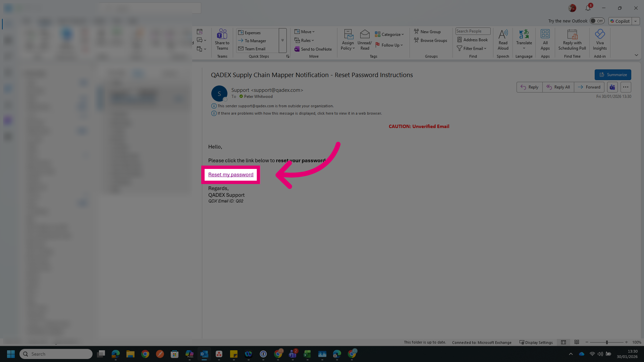Collapse the ribbon with the chevron

[636, 55]
